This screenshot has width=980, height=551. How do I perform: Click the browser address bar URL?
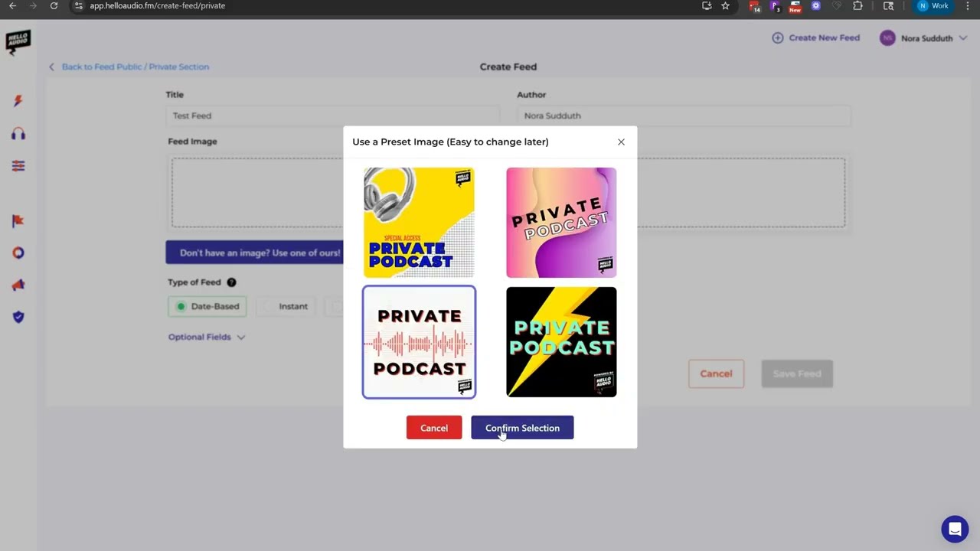pos(157,5)
